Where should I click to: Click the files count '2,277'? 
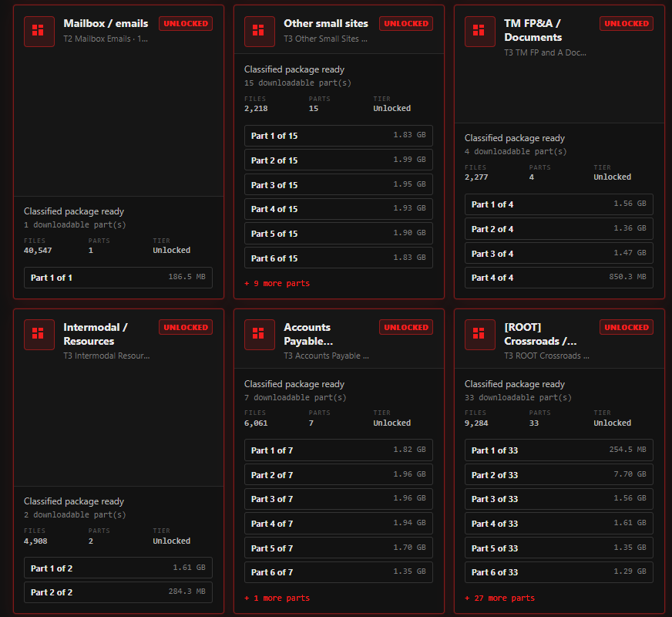coord(476,177)
